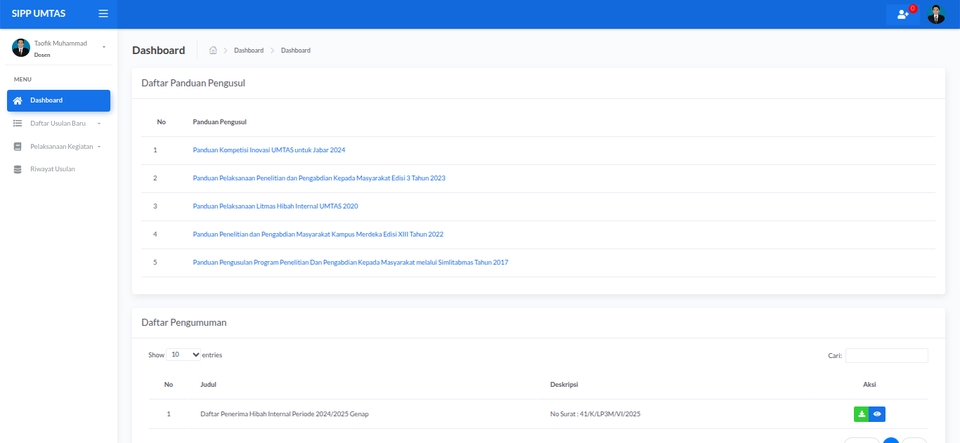
Task: Sort the table by Judul column header
Action: (x=208, y=384)
